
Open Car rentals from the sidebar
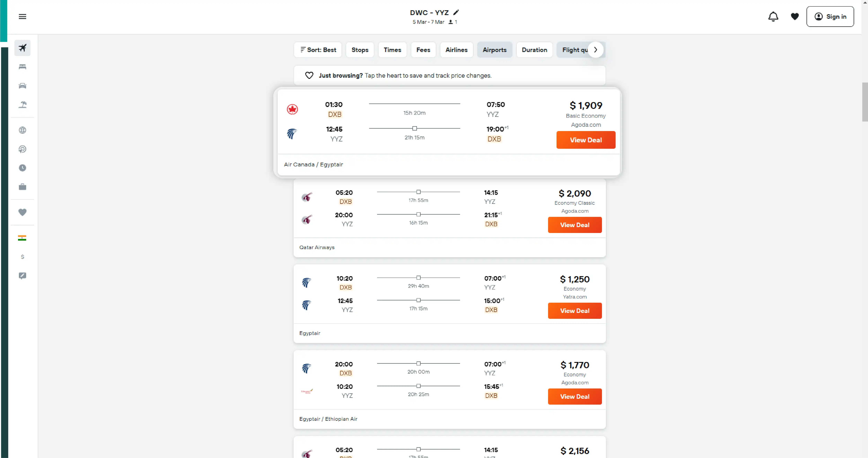[22, 86]
